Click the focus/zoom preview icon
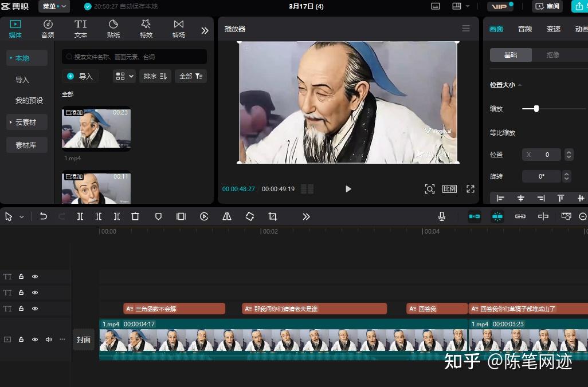Image resolution: width=588 pixels, height=387 pixels. [430, 189]
